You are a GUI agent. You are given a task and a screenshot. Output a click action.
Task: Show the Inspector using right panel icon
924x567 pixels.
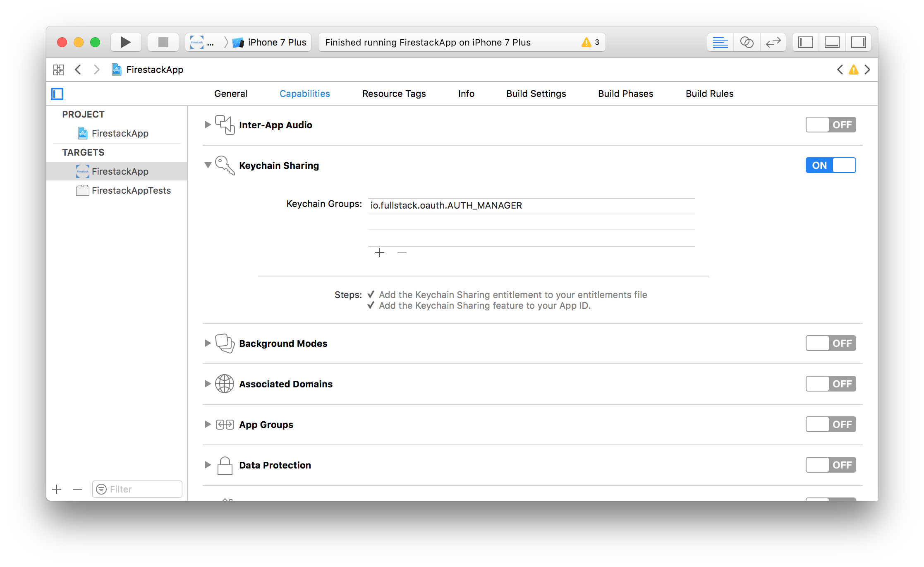pos(859,42)
